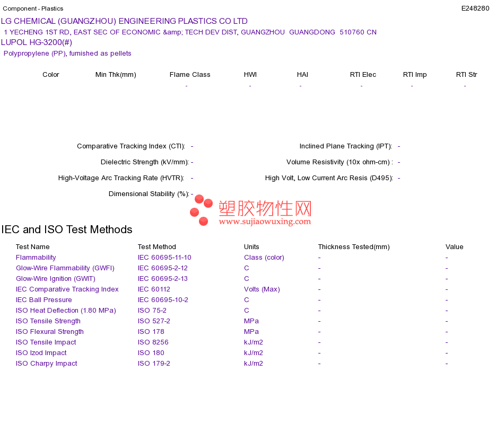This screenshot has width=504, height=424.
Task: Click High-Voltage Arc Tracking Rate (HVTR) label
Action: point(121,178)
